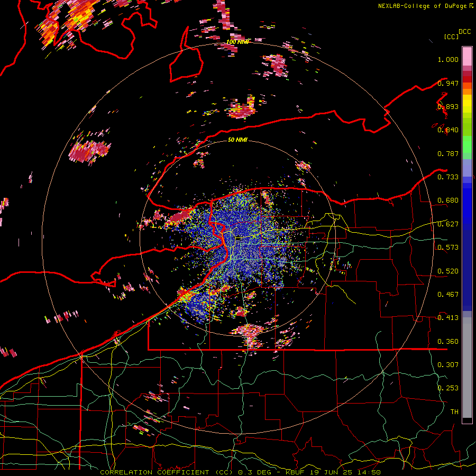
Task: Pick the light periwinkle band near 0.733
Action: pos(467,168)
